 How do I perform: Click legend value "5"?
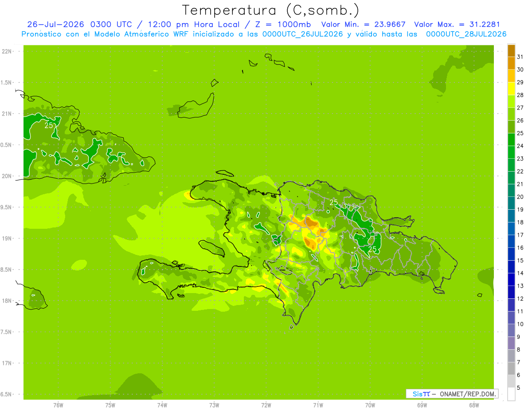pos(519,388)
